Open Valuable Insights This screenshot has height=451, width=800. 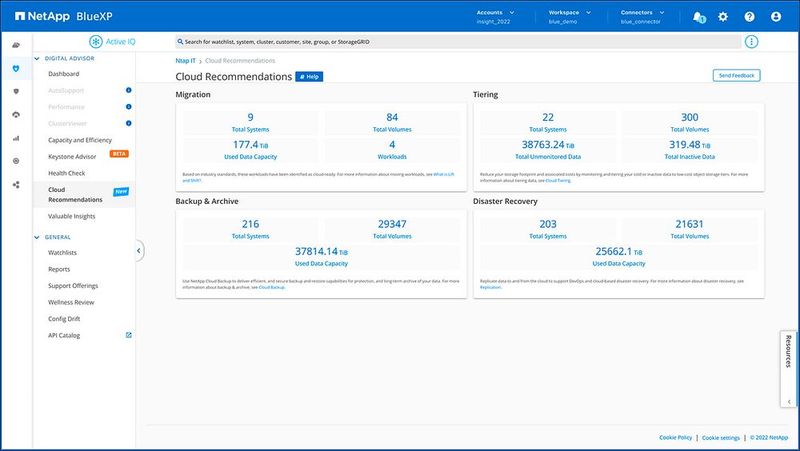click(x=71, y=216)
